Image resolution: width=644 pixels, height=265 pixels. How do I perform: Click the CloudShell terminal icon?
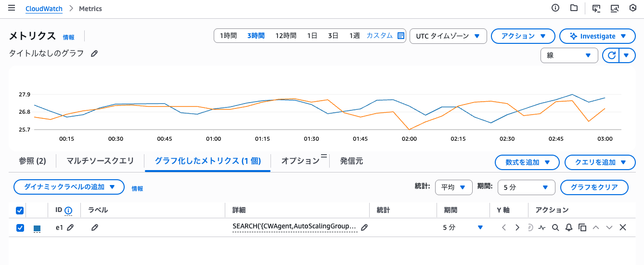coord(596,8)
